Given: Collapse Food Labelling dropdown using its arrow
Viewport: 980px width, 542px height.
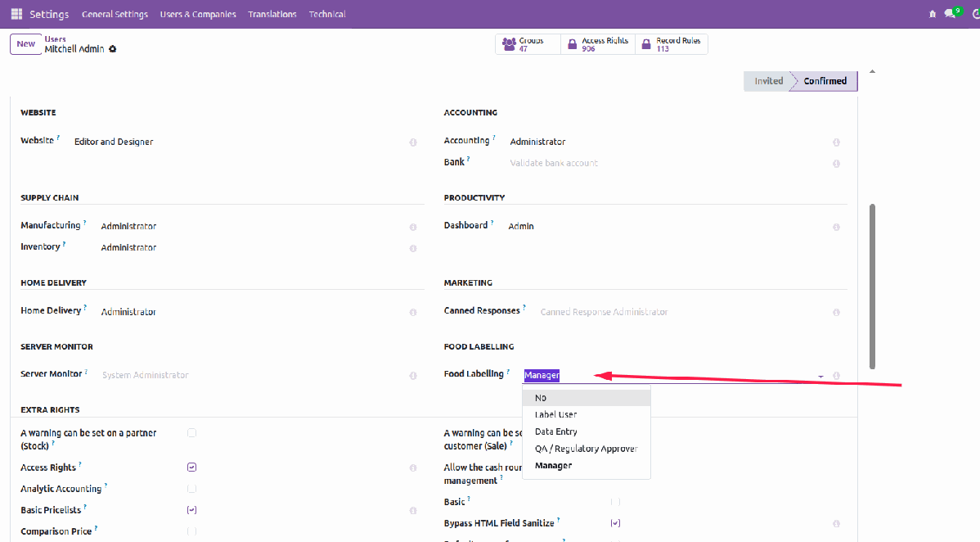Looking at the screenshot, I should [x=820, y=376].
